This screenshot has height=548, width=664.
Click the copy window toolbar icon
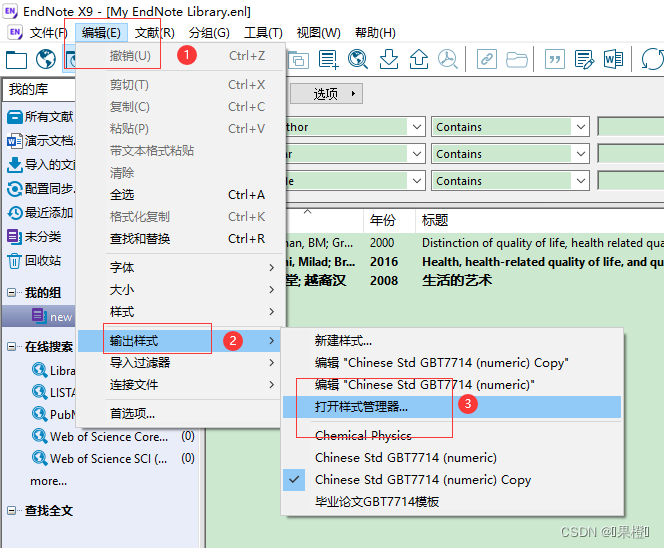[299, 59]
